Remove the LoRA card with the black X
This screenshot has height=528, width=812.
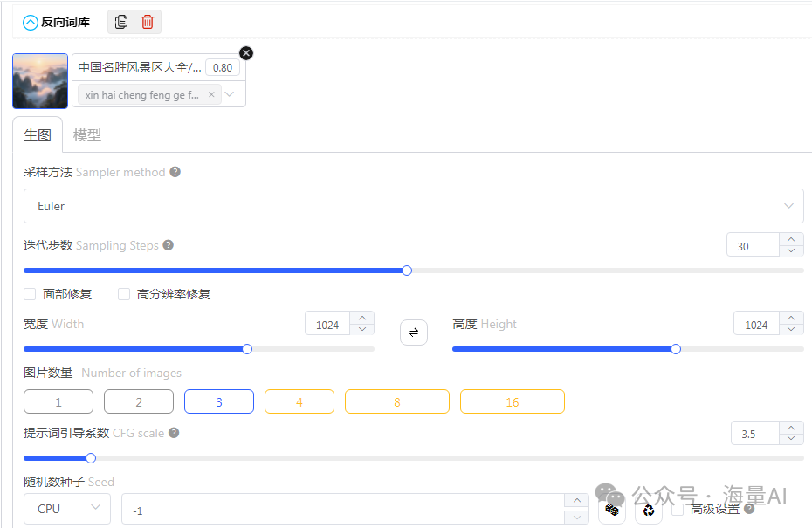coord(246,53)
